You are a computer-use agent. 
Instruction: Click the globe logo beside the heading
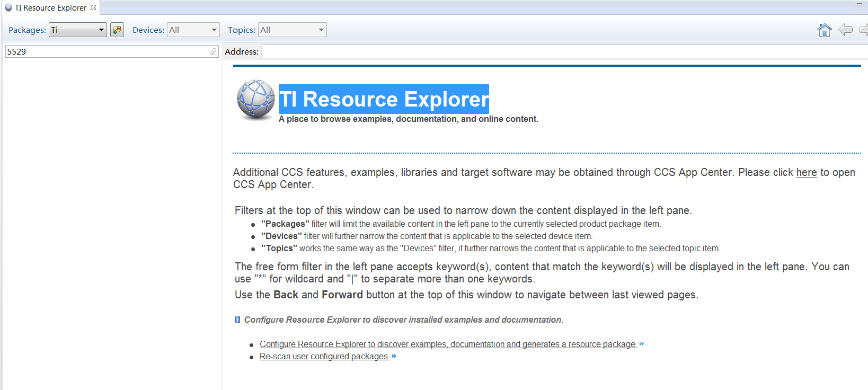pos(256,100)
